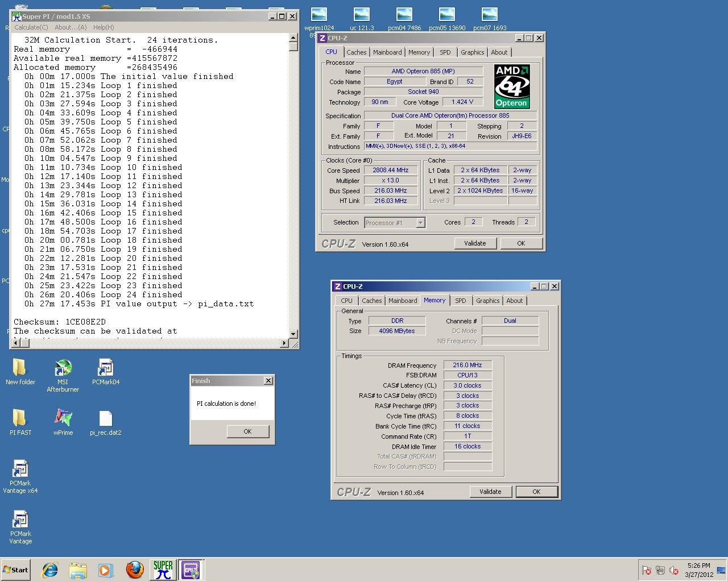The image size is (728, 582).
Task: Click Super PI horizontal scrollbar right arrow
Action: (285, 343)
